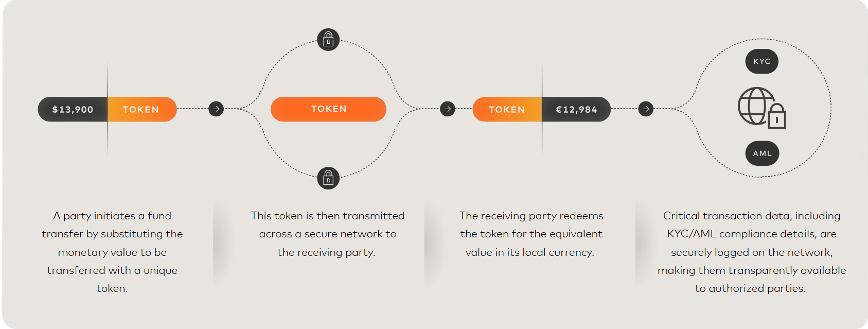
Task: Select the KYC badge
Action: pyautogui.click(x=761, y=61)
